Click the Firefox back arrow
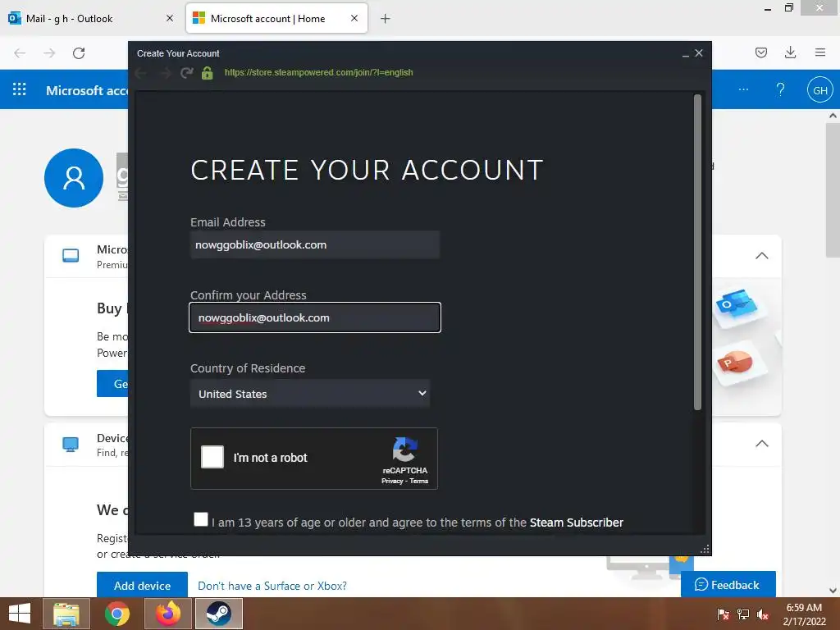 20,53
